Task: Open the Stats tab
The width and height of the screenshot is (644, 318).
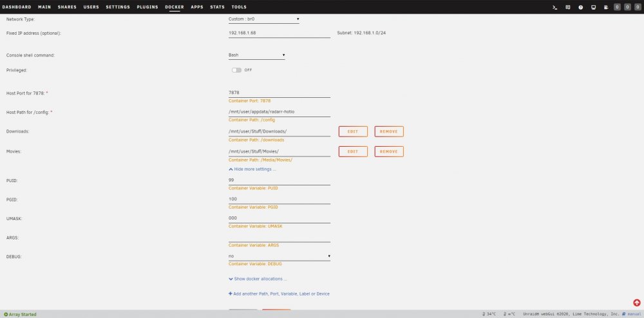Action: [x=217, y=7]
